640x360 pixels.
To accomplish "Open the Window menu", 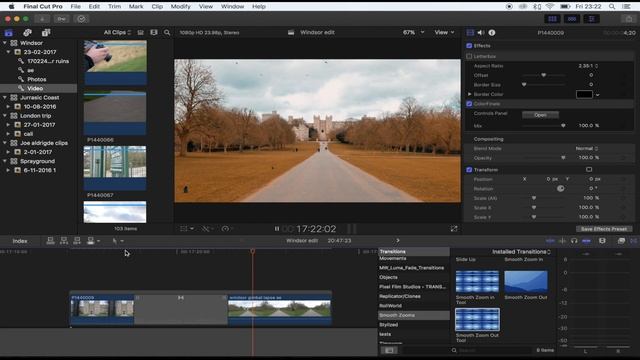I will point(232,7).
